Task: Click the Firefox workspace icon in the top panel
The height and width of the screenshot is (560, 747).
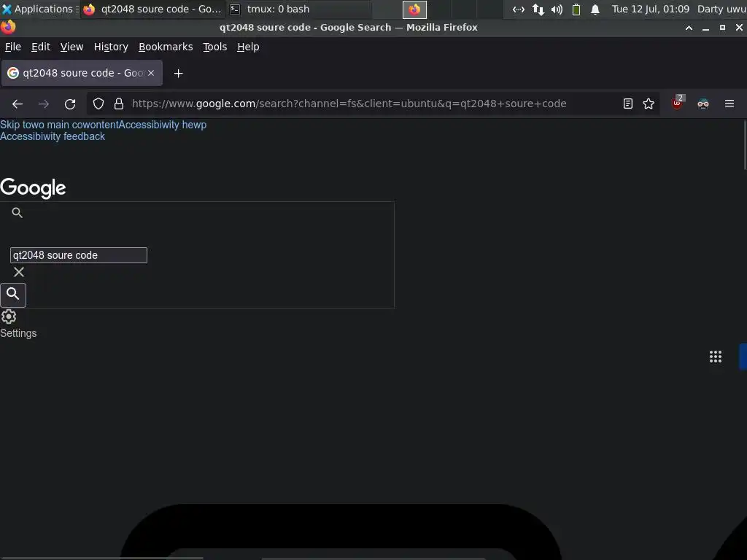Action: [414, 9]
